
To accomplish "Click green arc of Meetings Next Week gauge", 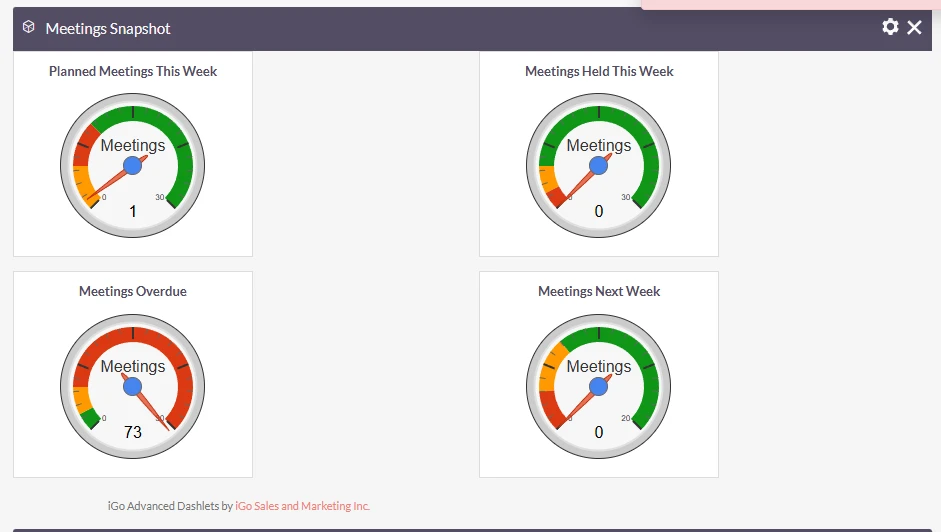I will pos(645,362).
